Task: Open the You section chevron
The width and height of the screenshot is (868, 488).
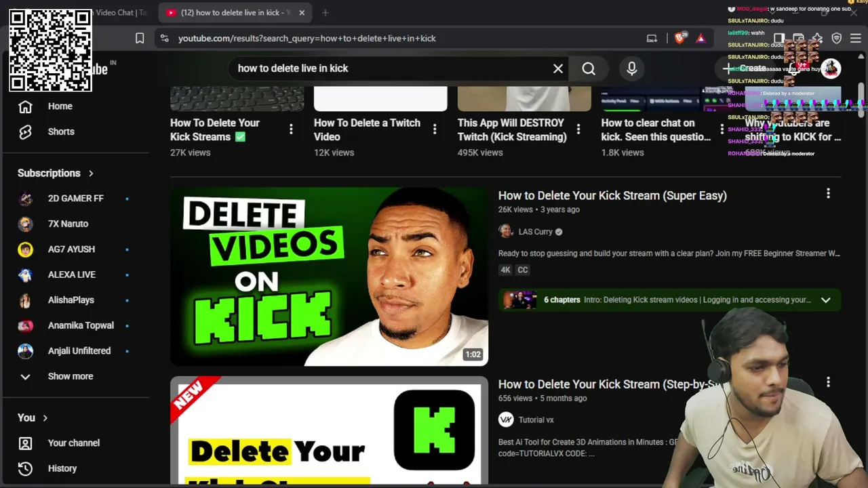Action: click(x=45, y=418)
